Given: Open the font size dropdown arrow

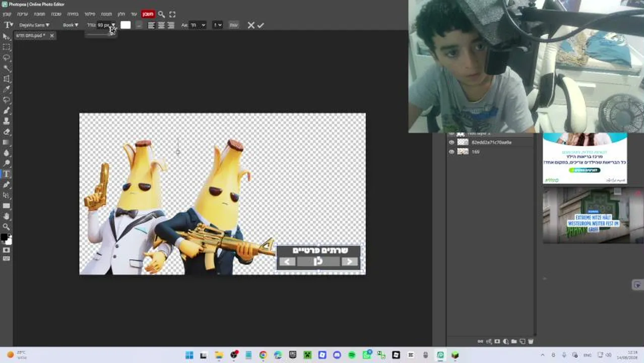Looking at the screenshot, I should tap(113, 25).
